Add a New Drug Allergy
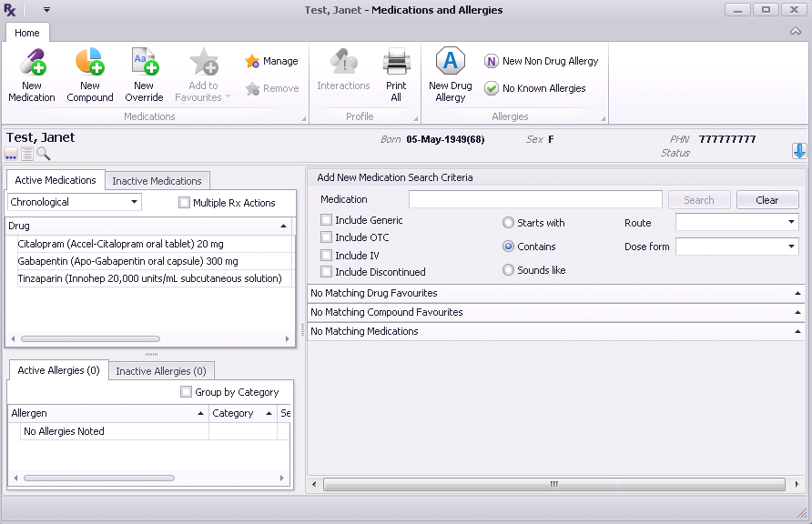Screen dimensions: 812x524 point(451,75)
